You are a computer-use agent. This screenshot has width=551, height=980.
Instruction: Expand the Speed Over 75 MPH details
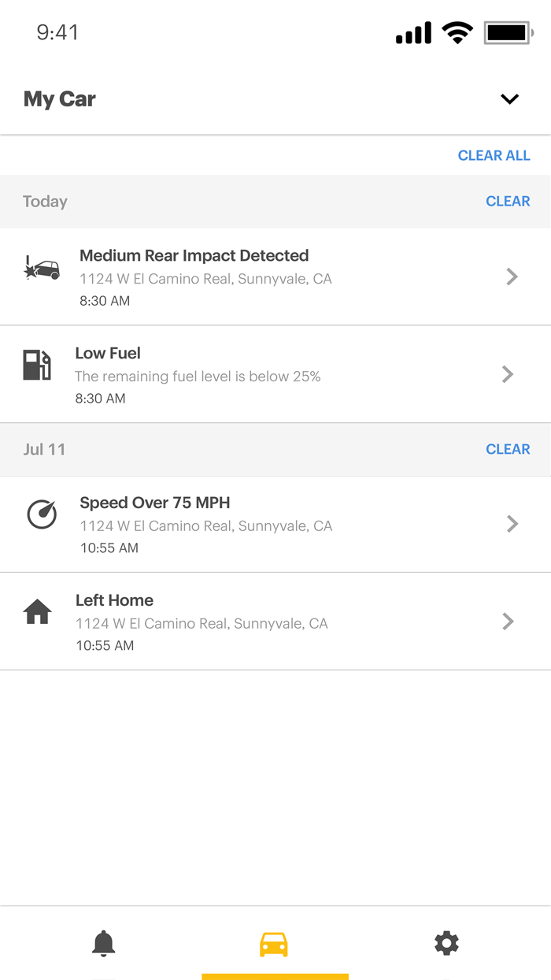click(x=512, y=524)
